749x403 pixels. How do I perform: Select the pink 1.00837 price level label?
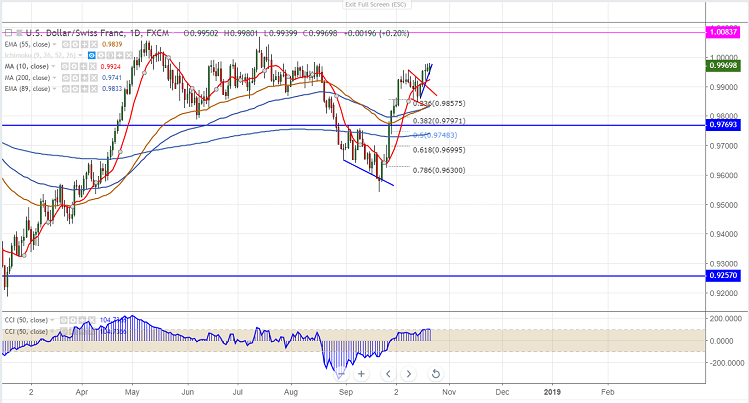723,32
